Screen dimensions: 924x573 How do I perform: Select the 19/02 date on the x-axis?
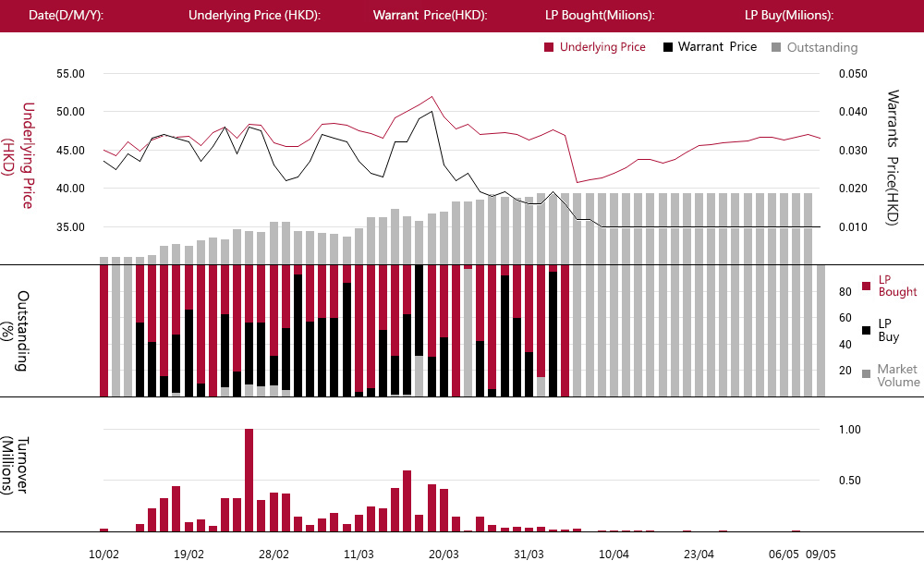(x=188, y=555)
